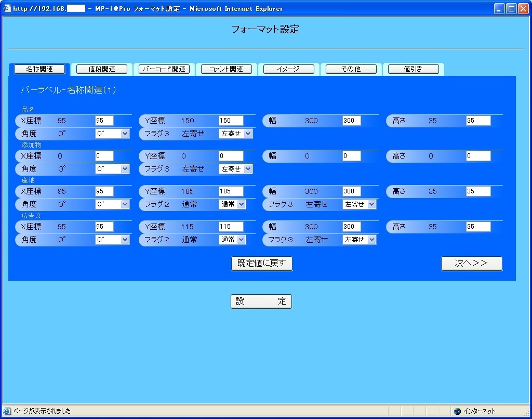This screenshot has height=419, width=532.
Task: Expand the 品名 角度 dropdown
Action: [112, 134]
